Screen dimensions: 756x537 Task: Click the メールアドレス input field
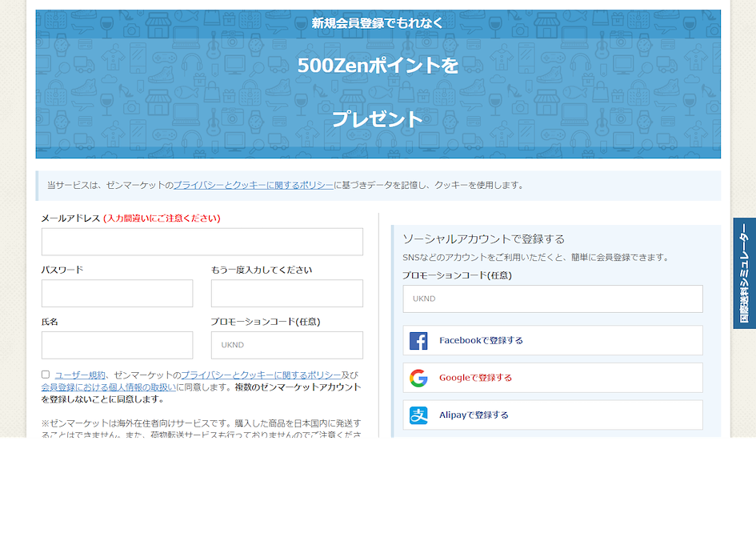point(202,242)
